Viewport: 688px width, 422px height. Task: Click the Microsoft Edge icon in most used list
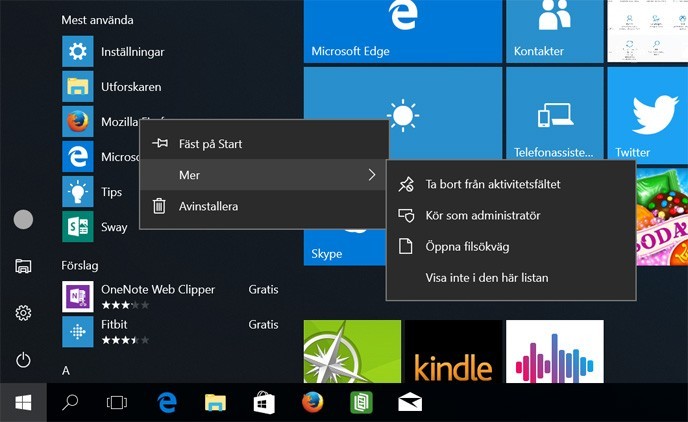78,157
